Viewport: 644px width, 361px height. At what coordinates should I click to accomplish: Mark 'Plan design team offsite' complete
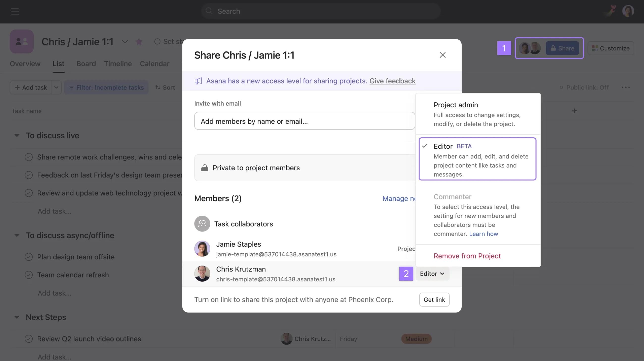(29, 257)
